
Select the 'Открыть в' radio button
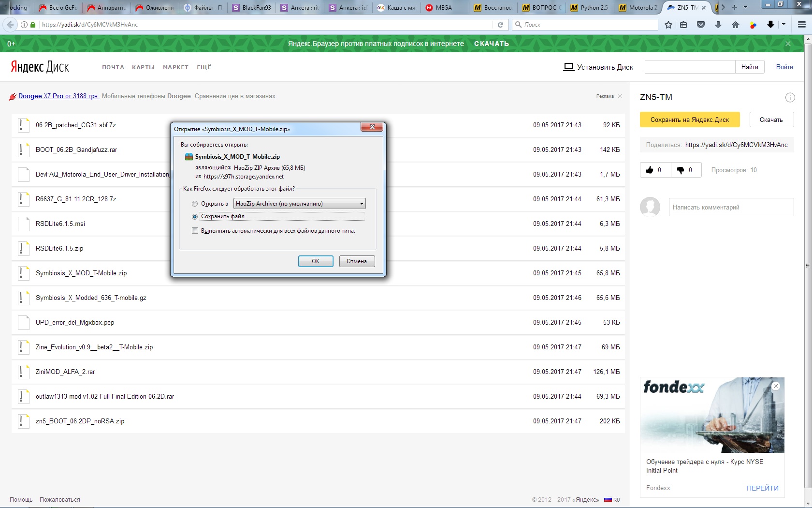coord(195,204)
